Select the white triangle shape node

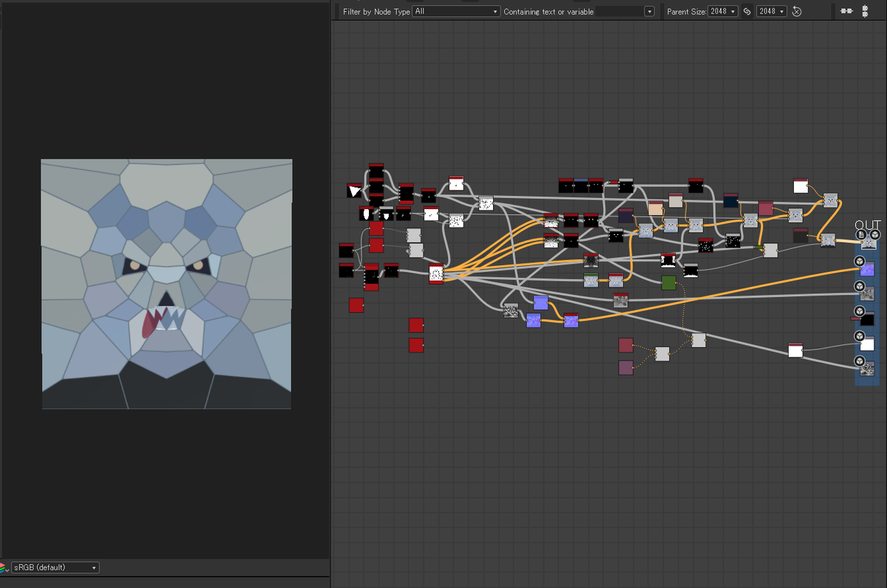pos(354,191)
